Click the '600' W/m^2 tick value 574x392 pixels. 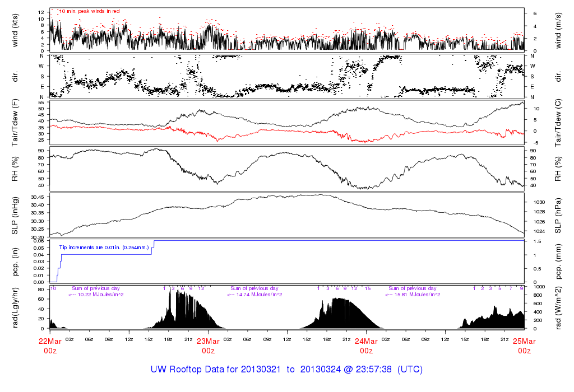point(538,304)
